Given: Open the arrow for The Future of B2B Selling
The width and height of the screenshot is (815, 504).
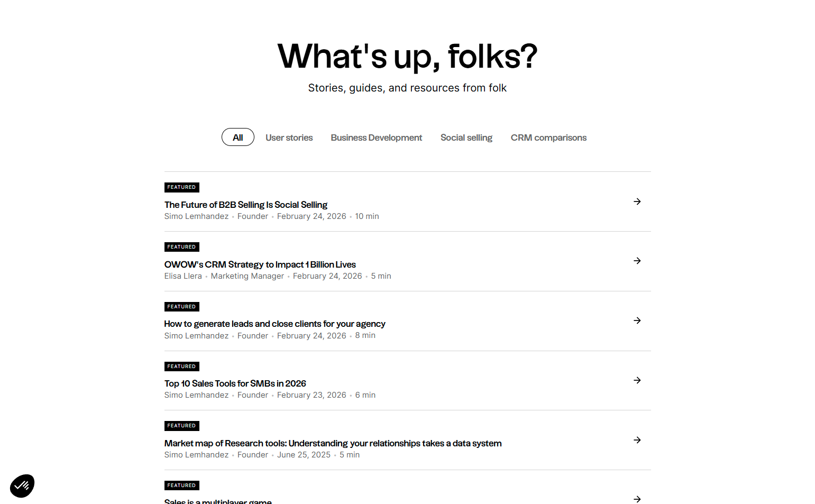Looking at the screenshot, I should click(637, 201).
